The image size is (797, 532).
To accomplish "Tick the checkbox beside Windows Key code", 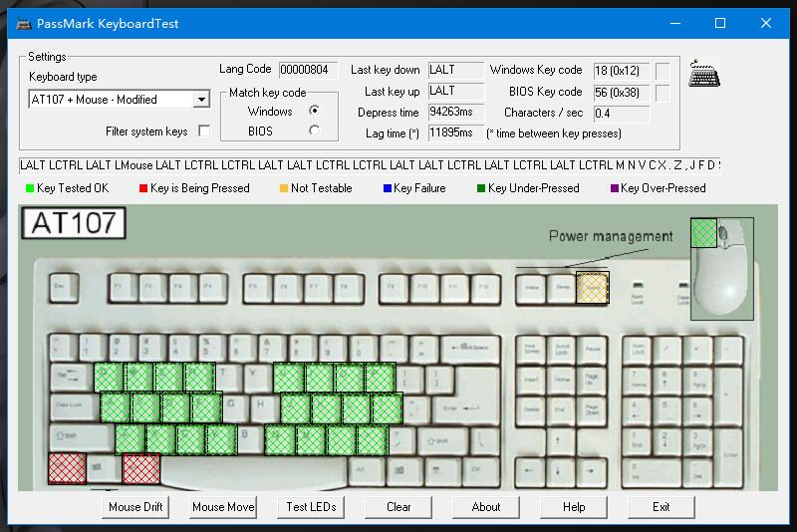I will pyautogui.click(x=663, y=71).
